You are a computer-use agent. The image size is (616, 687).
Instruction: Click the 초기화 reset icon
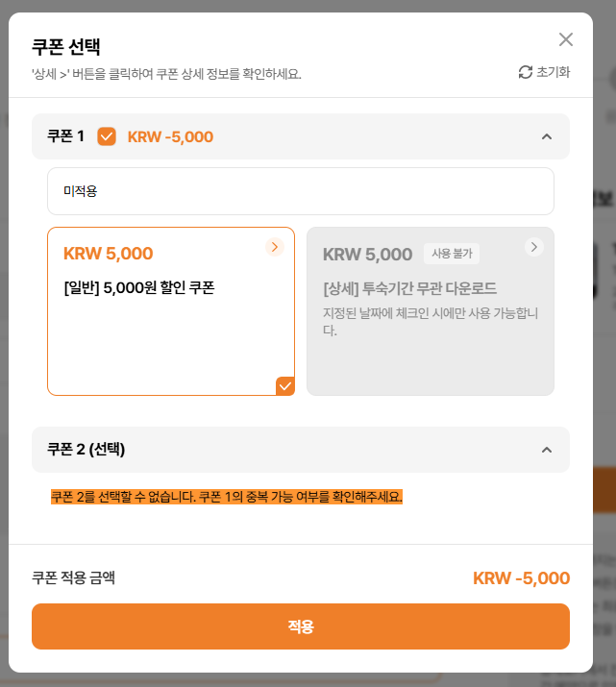point(525,72)
